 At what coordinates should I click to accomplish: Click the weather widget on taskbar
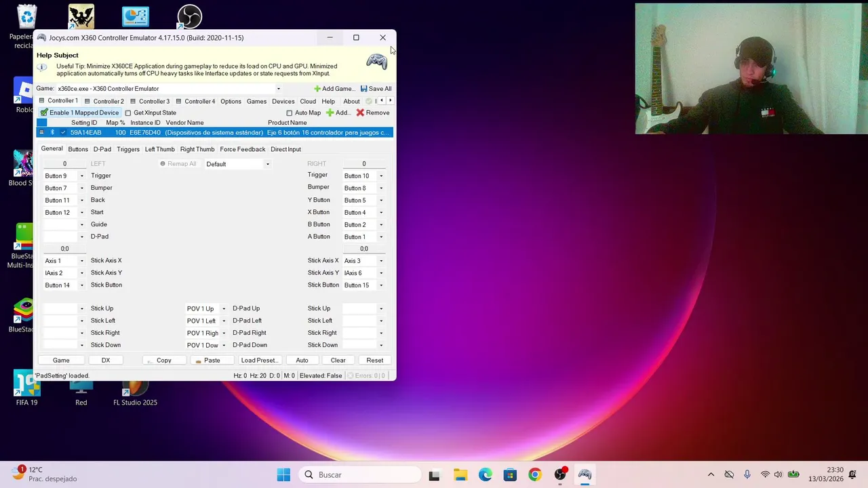[x=44, y=474]
